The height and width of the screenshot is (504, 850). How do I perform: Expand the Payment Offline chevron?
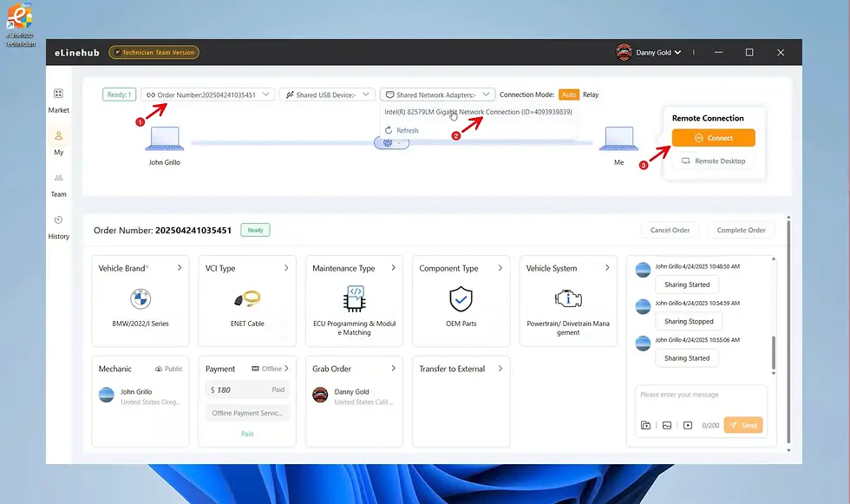point(287,369)
